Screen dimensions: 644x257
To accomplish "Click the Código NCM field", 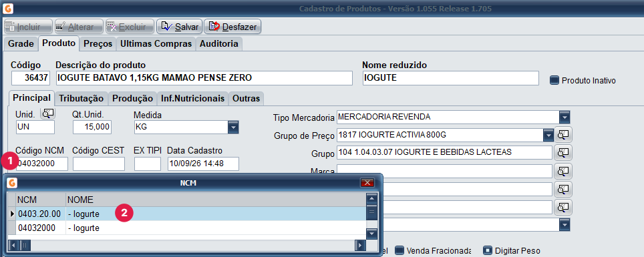I will coord(42,164).
